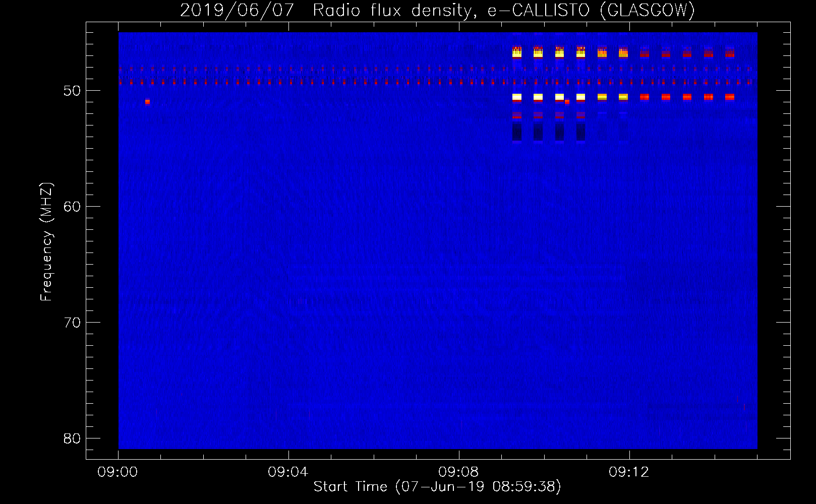Click the isolated red spot just after 09:00
This screenshot has height=504, width=816.
(147, 102)
